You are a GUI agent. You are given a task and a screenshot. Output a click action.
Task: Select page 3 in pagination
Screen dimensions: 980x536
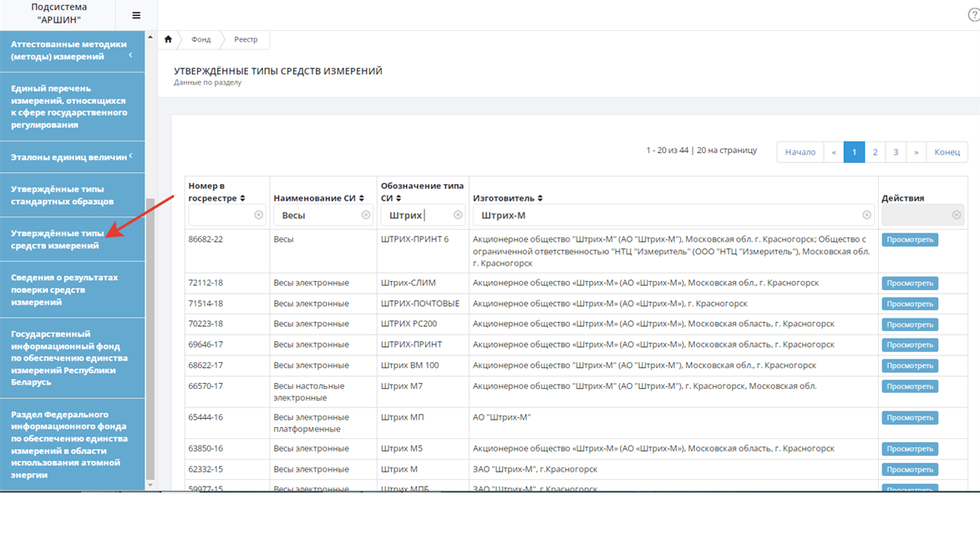896,152
